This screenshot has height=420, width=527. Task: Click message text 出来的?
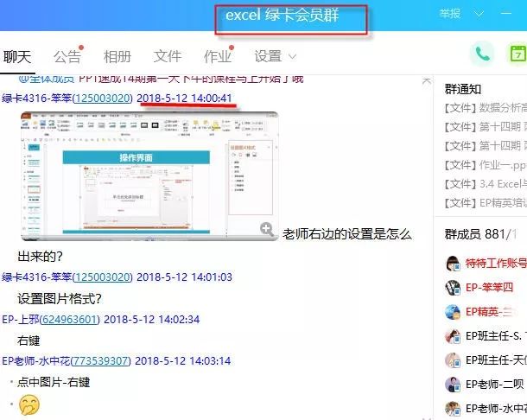40,257
